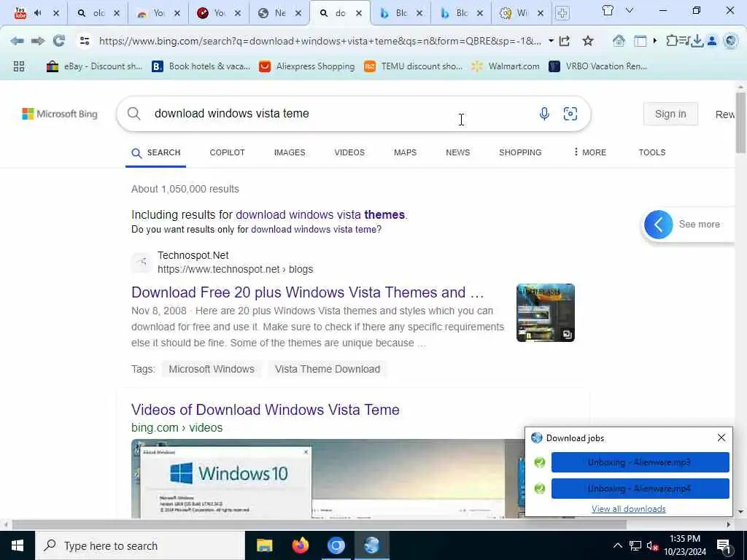Search only for 'download windows vista teme'
747x560 pixels.
[x=314, y=230]
